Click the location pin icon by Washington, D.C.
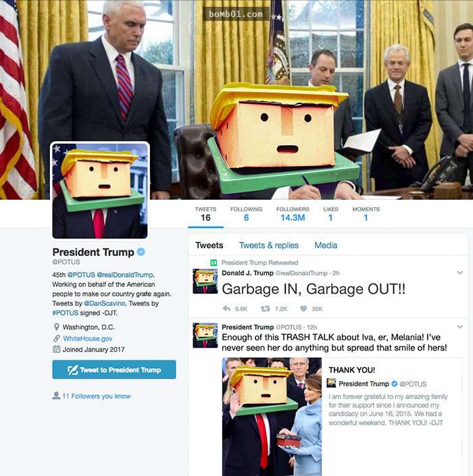Screen dimensions: 473x476 pos(56,327)
